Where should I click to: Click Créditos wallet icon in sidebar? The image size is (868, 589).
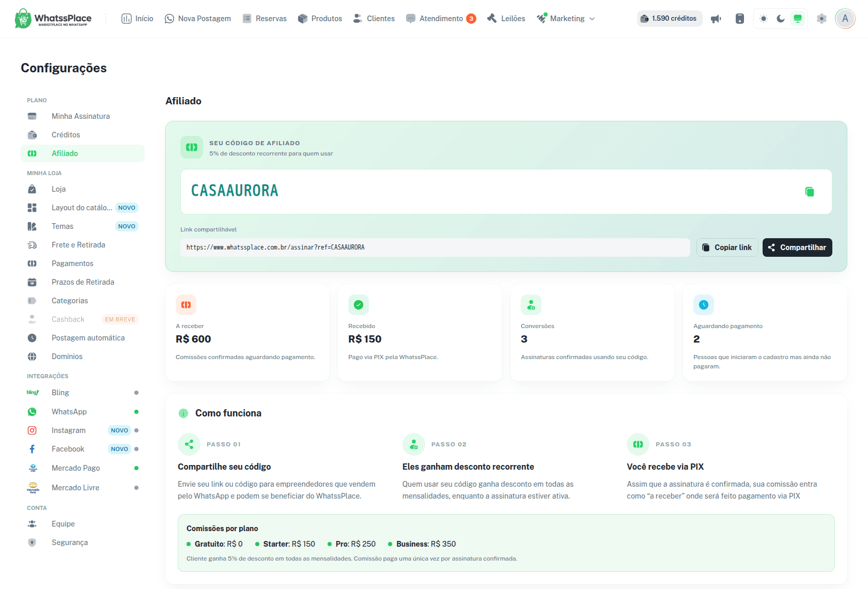(32, 135)
